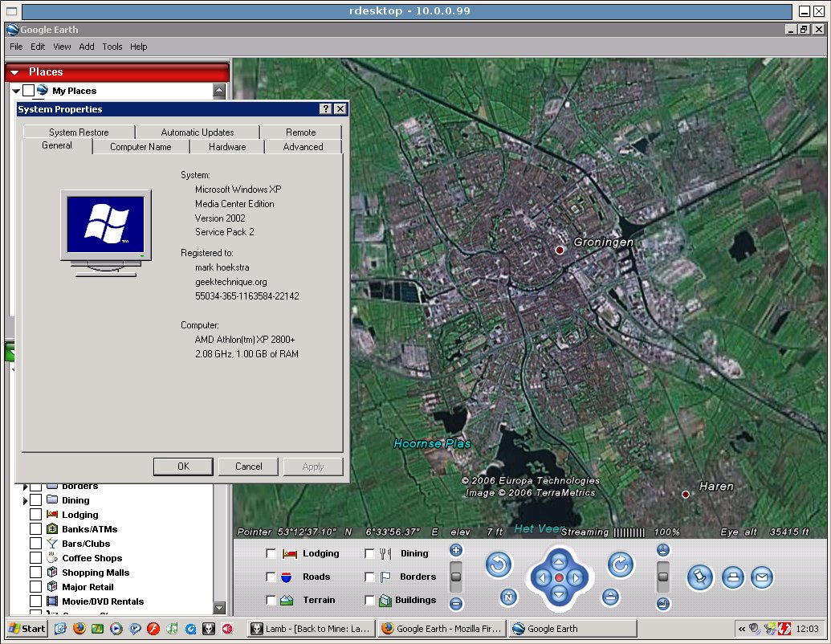Image resolution: width=831 pixels, height=644 pixels.
Task: Launch Windows Media Player from quick launch
Action: pyautogui.click(x=116, y=629)
